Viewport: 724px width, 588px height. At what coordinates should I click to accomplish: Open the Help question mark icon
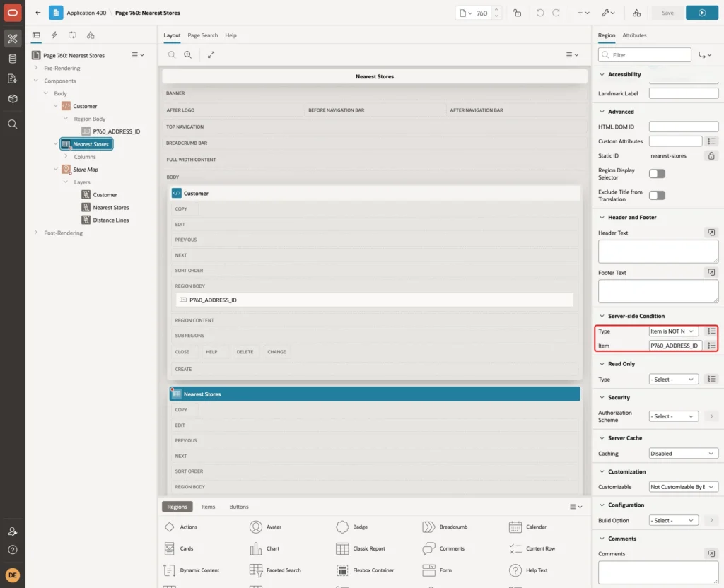tap(13, 550)
